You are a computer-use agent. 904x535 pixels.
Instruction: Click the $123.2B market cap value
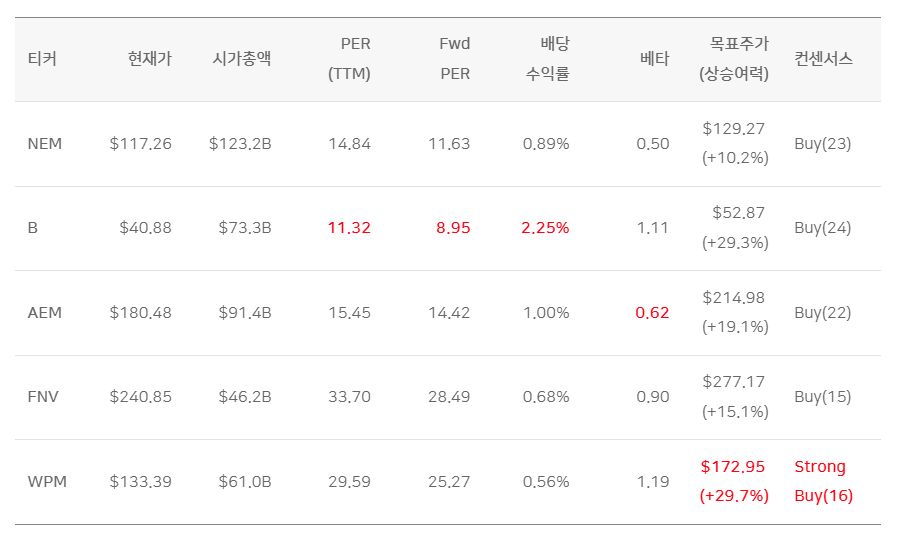point(240,144)
